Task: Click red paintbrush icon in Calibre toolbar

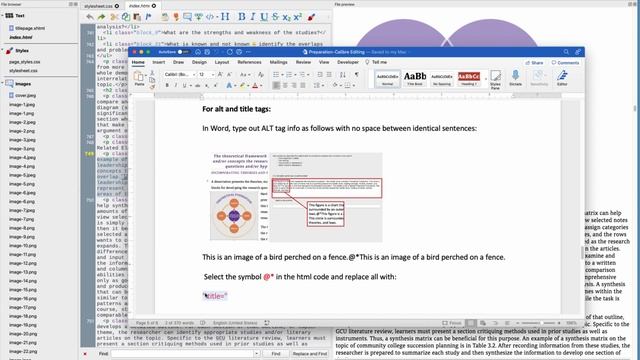Action: coord(311,17)
